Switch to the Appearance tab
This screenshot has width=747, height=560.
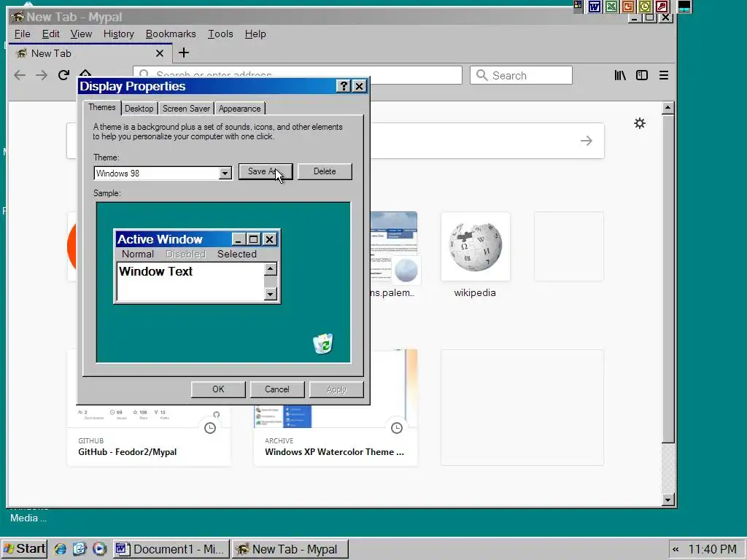click(239, 109)
